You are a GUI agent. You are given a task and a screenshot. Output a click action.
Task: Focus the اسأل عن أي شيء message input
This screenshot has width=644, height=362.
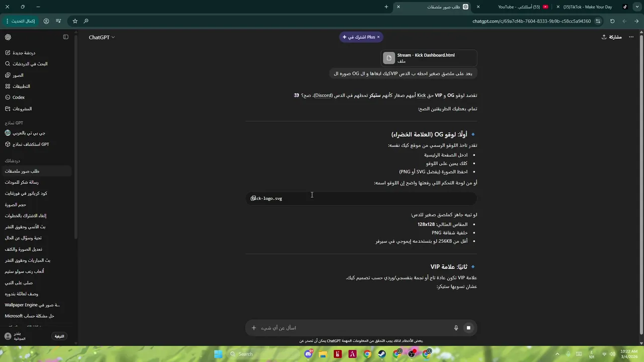coord(352,328)
